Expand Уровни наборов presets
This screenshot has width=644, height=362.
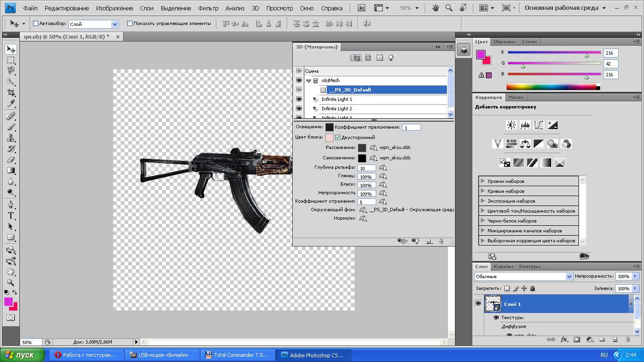pyautogui.click(x=483, y=181)
